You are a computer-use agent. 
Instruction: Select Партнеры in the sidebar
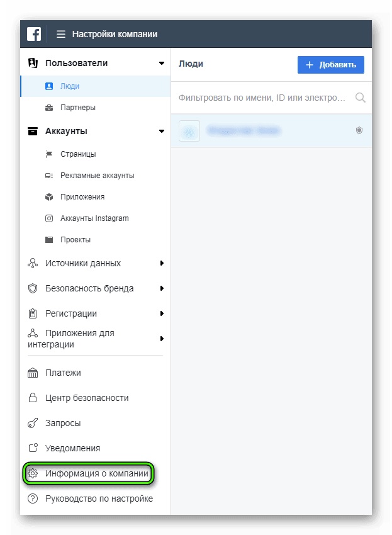click(x=78, y=108)
